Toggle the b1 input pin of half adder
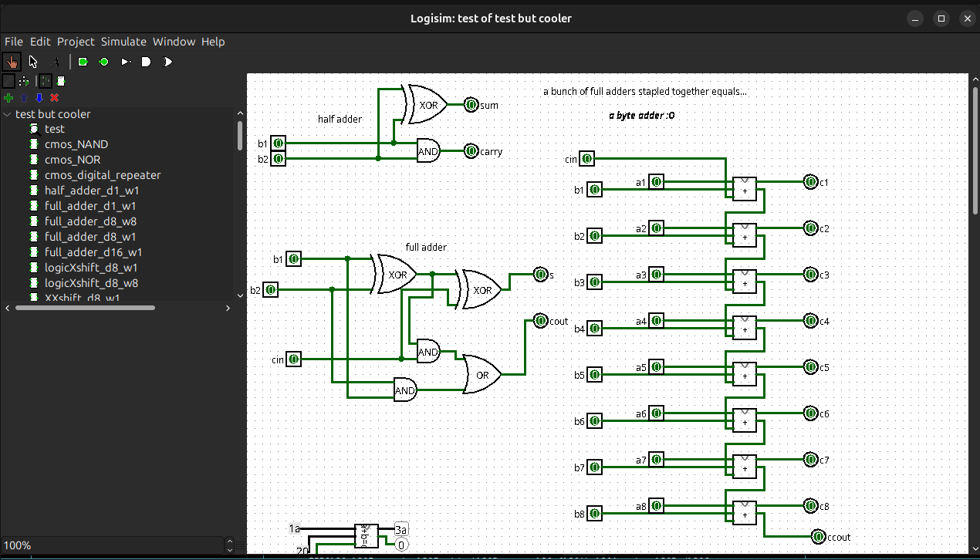 (x=278, y=143)
